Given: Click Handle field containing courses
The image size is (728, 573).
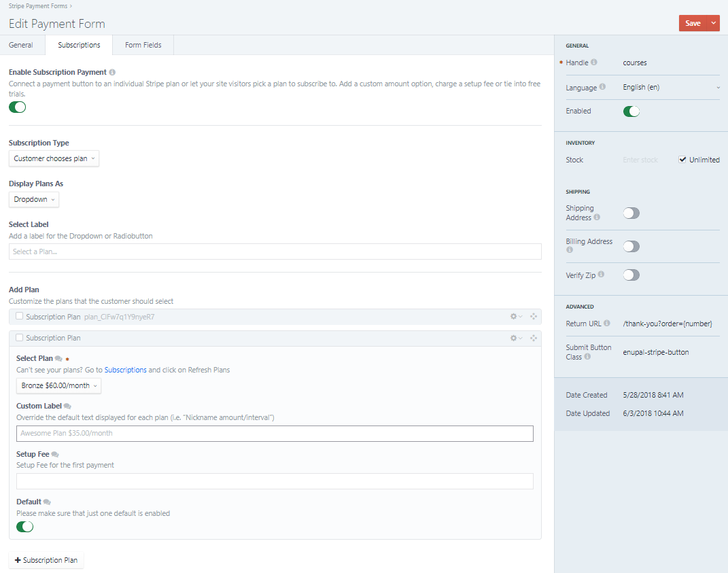Looking at the screenshot, I should (x=671, y=63).
